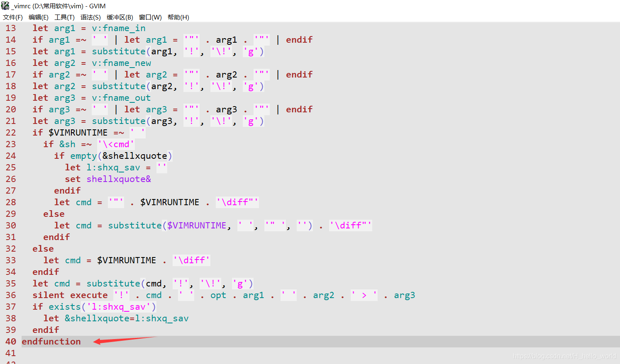Image resolution: width=620 pixels, height=364 pixels.
Task: Click 'substitute' on line 30
Action: [135, 226]
